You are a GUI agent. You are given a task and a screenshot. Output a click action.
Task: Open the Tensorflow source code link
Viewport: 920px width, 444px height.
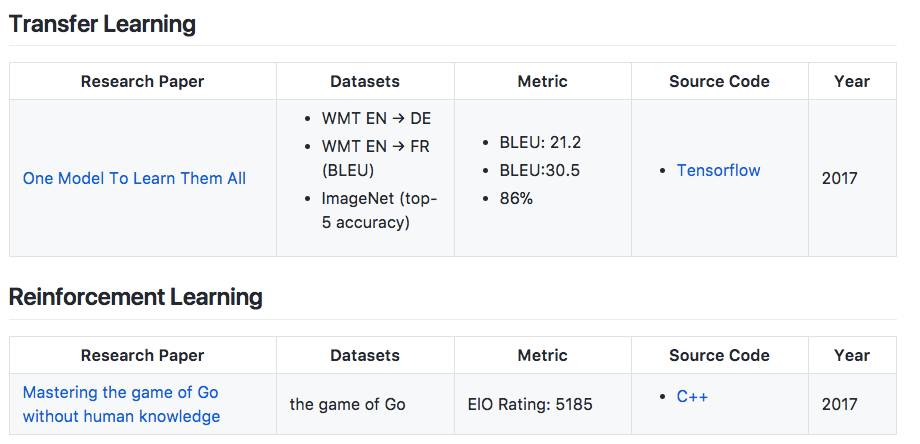tap(718, 170)
